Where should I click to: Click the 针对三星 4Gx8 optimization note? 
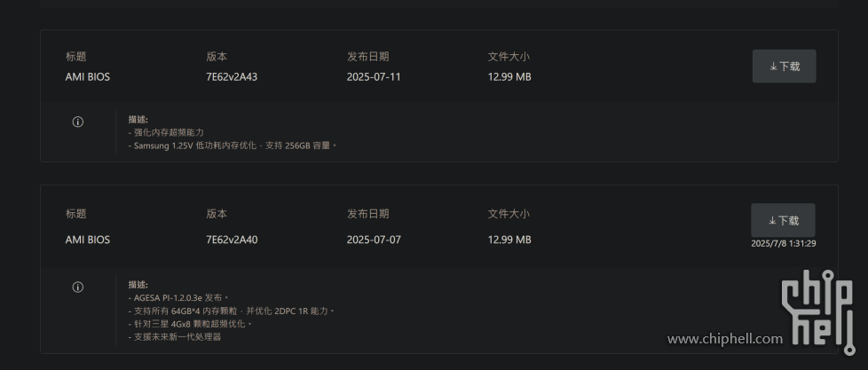tap(191, 324)
